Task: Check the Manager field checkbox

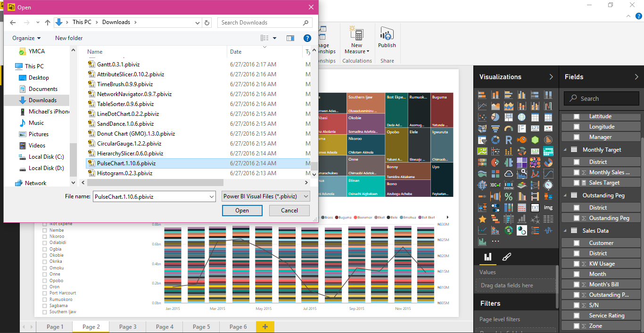Action: (577, 137)
